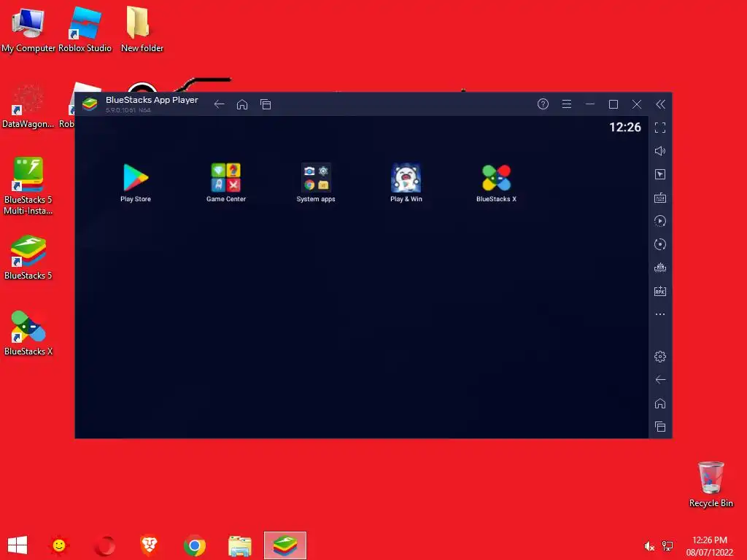Open the Windows Start menu
The width and height of the screenshot is (747, 560).
(x=18, y=545)
